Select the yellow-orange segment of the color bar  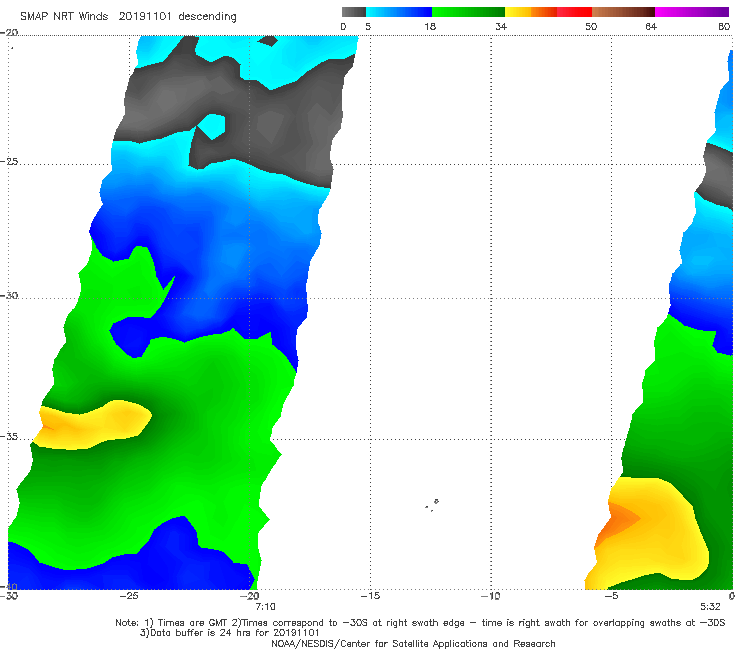530,12
